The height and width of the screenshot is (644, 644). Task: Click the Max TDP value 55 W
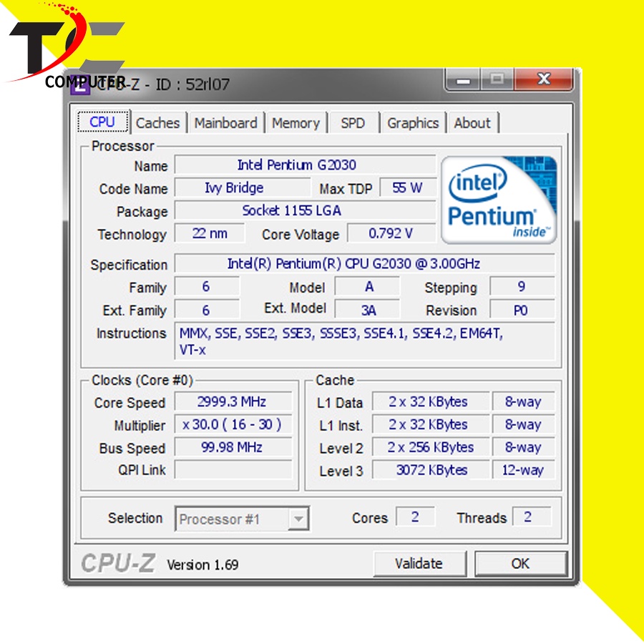point(408,187)
